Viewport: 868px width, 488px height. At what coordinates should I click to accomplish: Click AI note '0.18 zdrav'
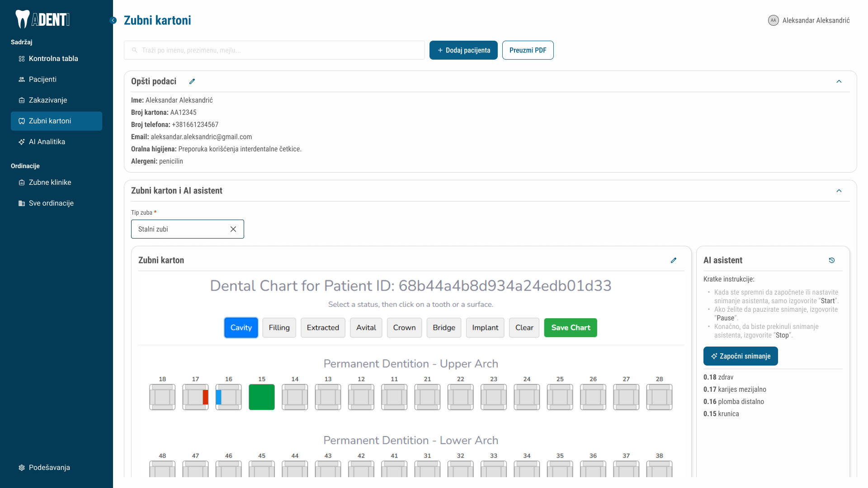point(718,377)
